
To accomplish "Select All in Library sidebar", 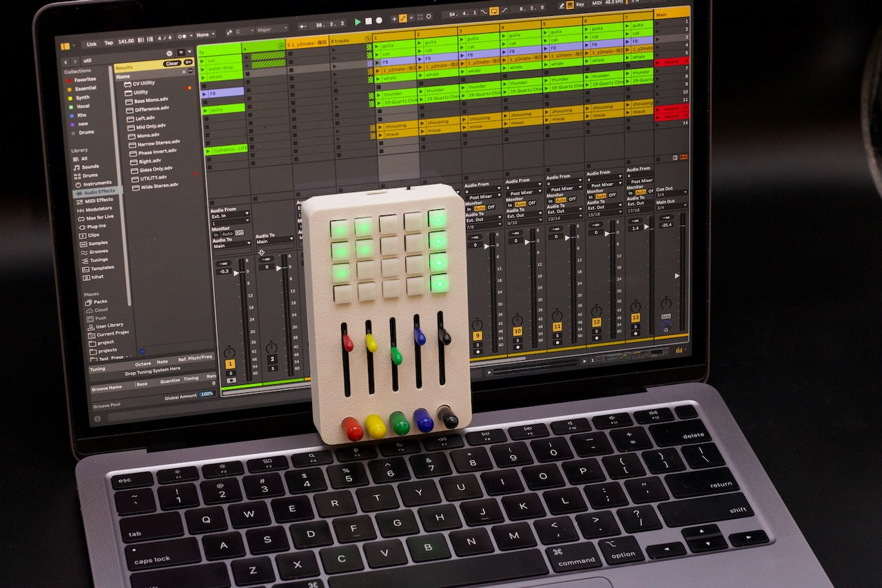I will click(x=81, y=158).
